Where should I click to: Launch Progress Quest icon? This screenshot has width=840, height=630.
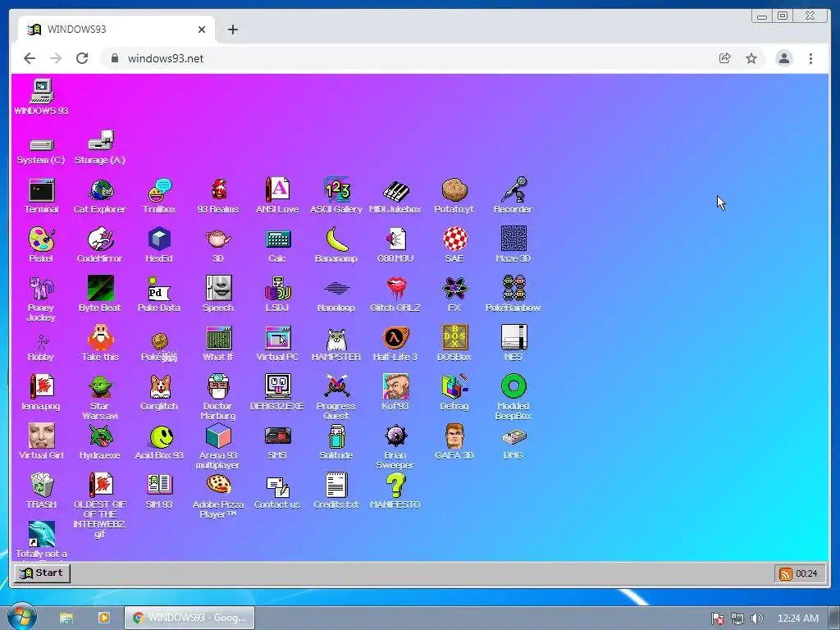[x=336, y=387]
